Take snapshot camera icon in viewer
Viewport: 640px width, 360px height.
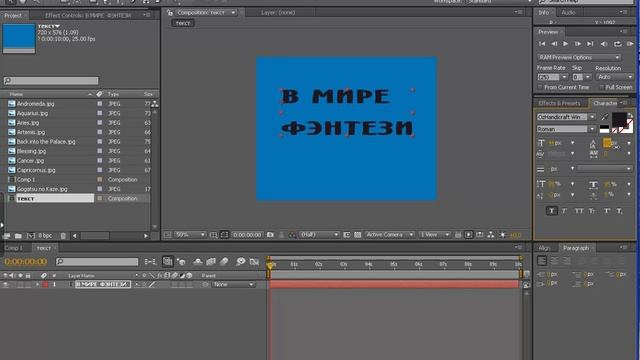coord(270,235)
